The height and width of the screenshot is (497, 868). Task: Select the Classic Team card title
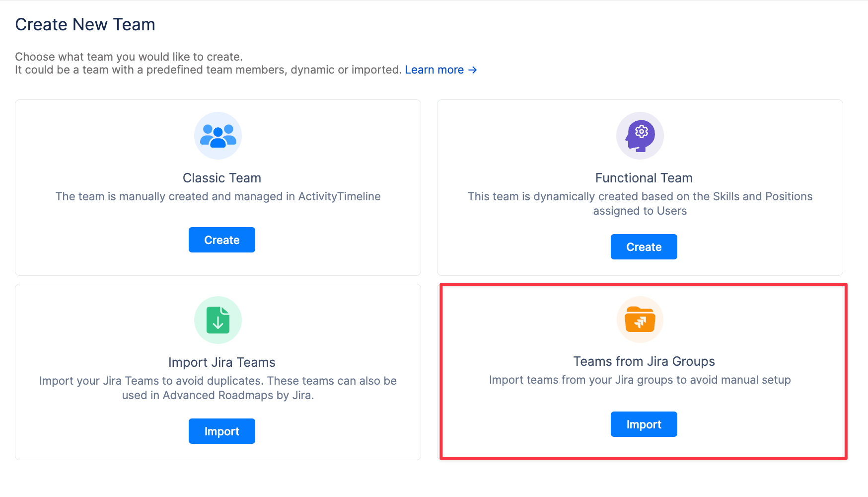(221, 178)
